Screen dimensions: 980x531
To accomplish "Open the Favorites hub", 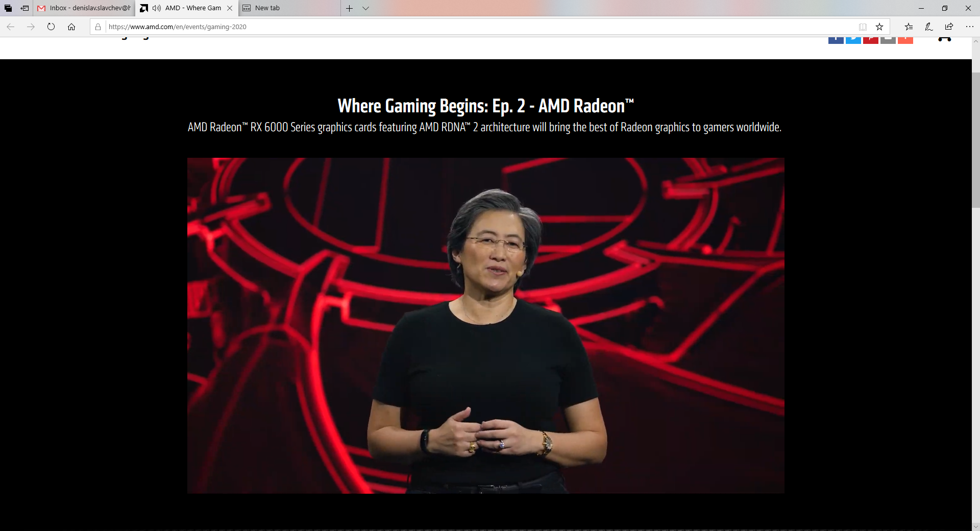I will click(x=909, y=27).
